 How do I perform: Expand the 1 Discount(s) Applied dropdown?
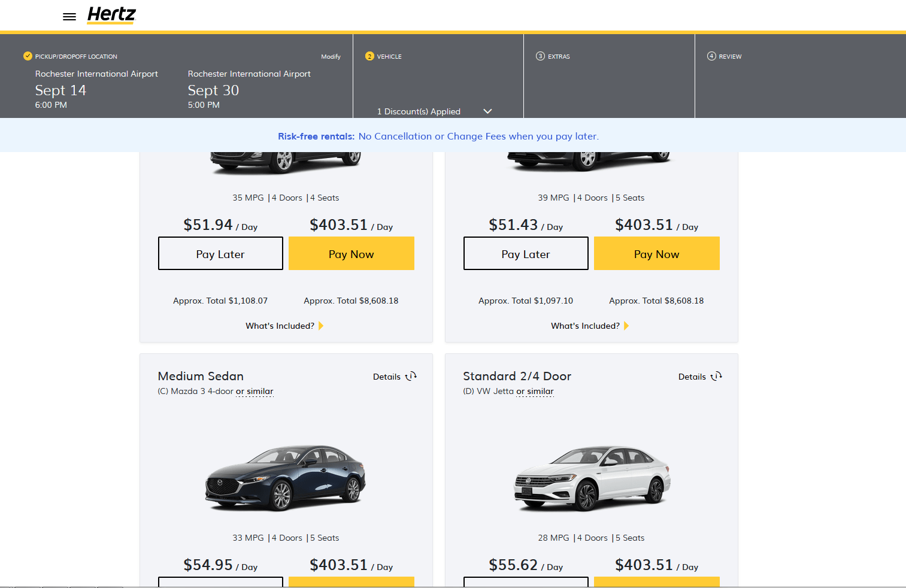pos(487,111)
